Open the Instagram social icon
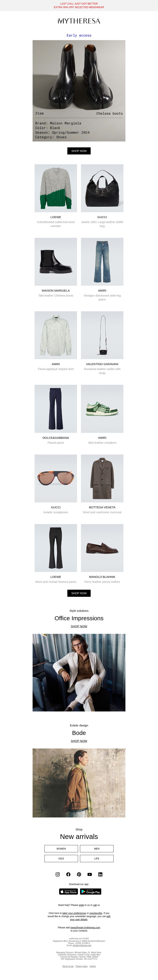The height and width of the screenshot is (980, 158). point(58,874)
